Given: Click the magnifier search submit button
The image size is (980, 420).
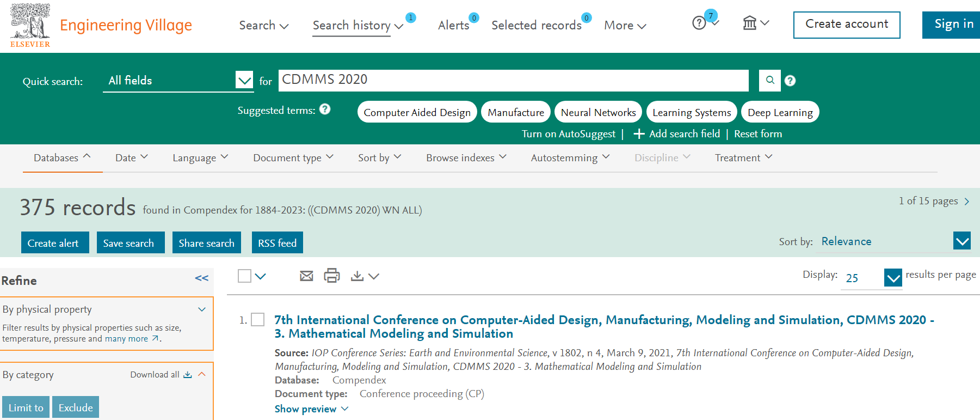Looking at the screenshot, I should (x=770, y=80).
